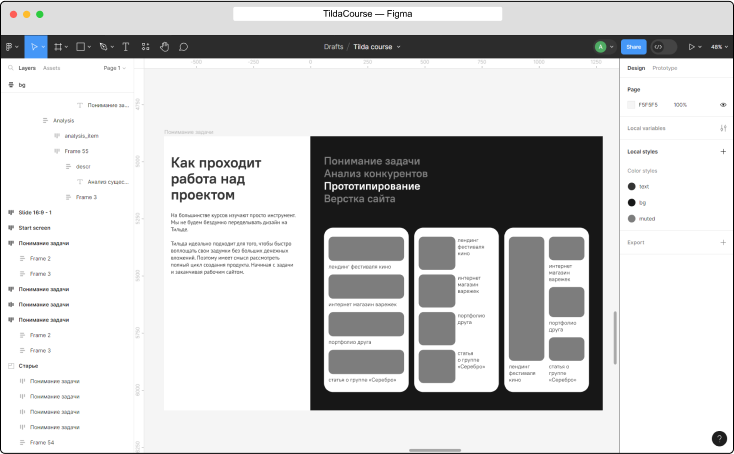Image resolution: width=734 pixels, height=454 pixels.
Task: Add a new local style
Action: (x=722, y=151)
